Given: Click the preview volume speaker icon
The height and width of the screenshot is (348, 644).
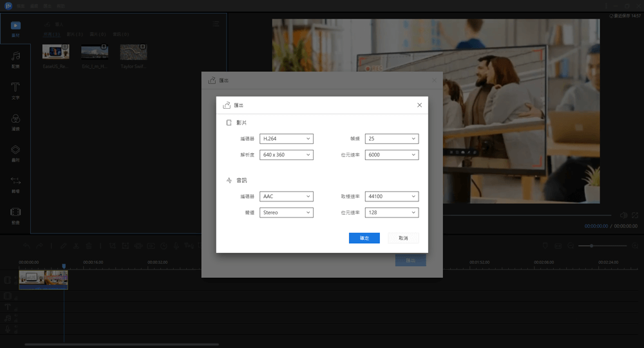Looking at the screenshot, I should (x=623, y=215).
